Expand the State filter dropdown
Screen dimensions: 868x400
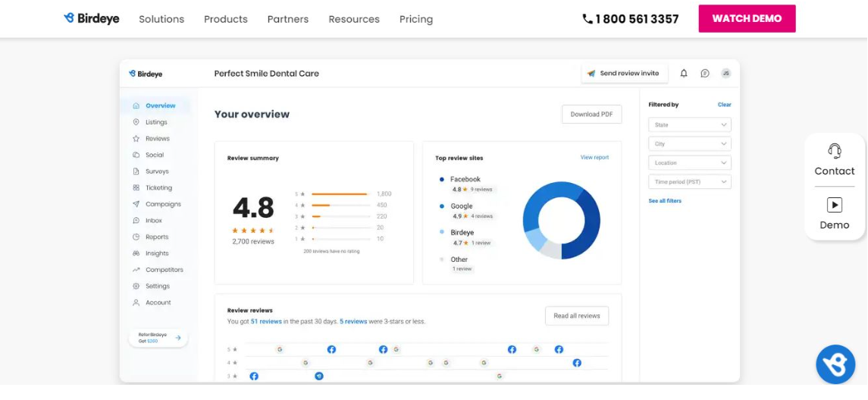coord(690,124)
